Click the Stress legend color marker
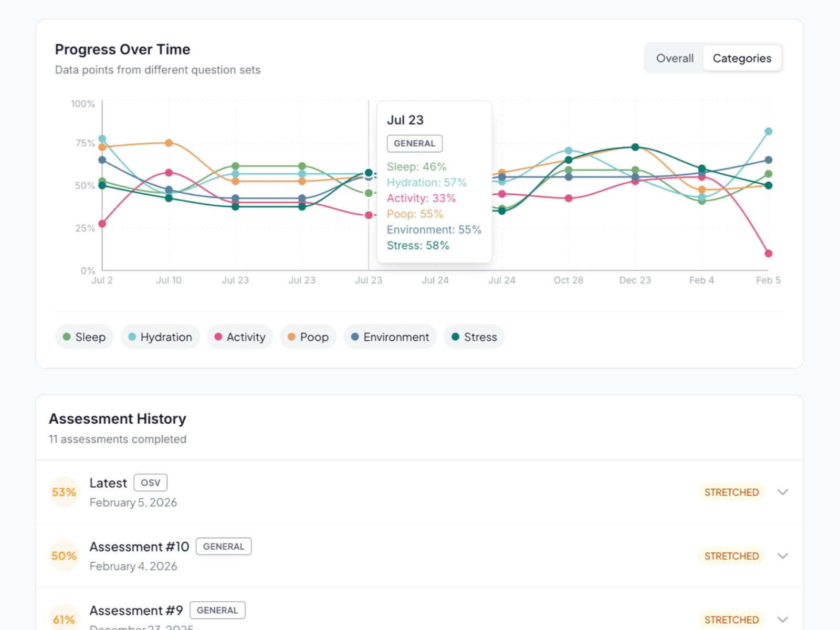This screenshot has height=630, width=840. coord(456,337)
